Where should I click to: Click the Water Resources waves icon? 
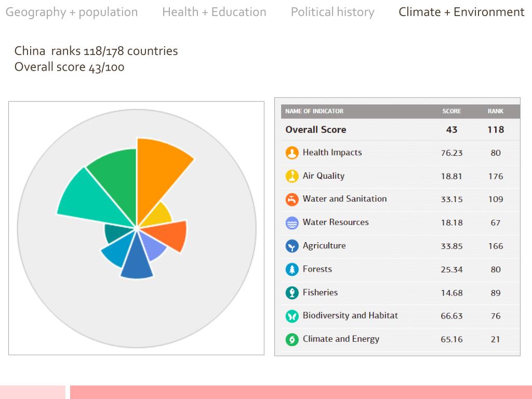coord(292,223)
